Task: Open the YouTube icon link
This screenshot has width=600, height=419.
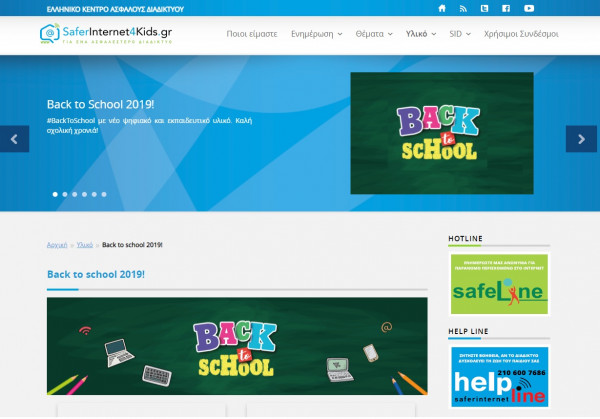Action: (x=527, y=8)
